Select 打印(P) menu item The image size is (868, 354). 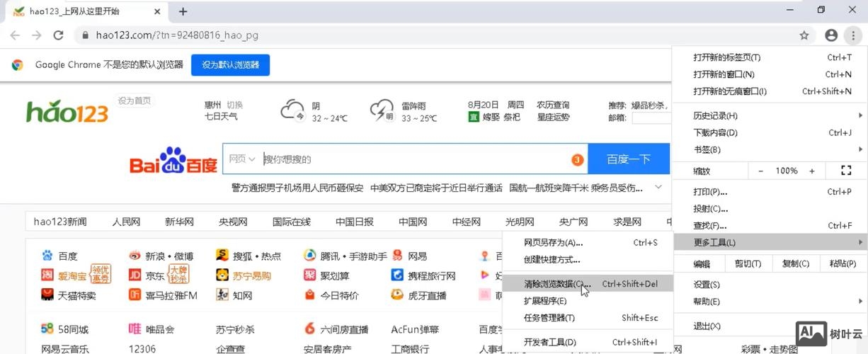tap(770, 192)
